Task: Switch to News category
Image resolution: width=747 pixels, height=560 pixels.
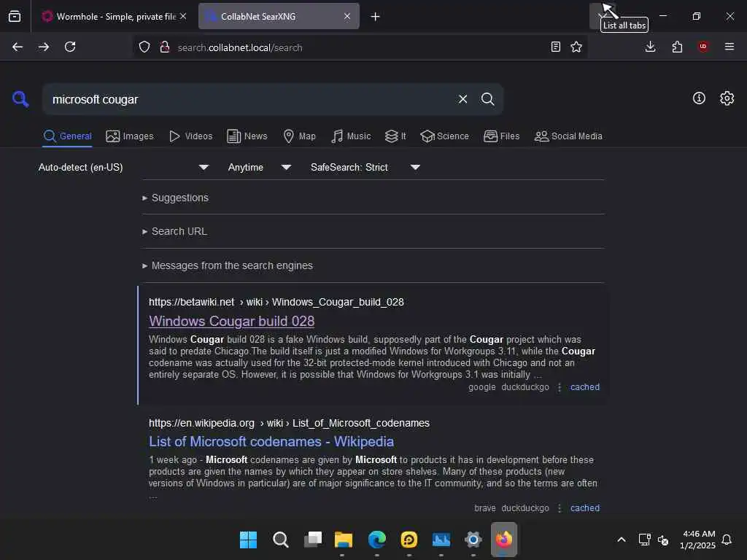Action: tap(247, 136)
